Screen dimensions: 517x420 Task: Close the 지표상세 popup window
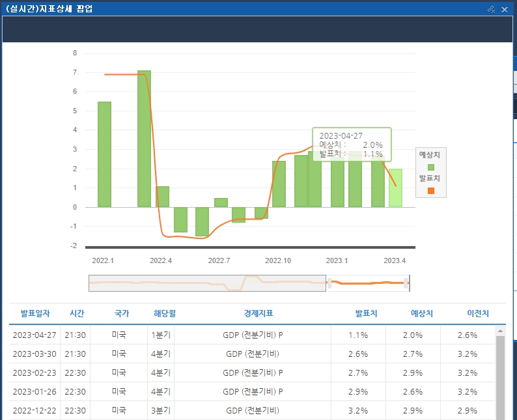(505, 10)
